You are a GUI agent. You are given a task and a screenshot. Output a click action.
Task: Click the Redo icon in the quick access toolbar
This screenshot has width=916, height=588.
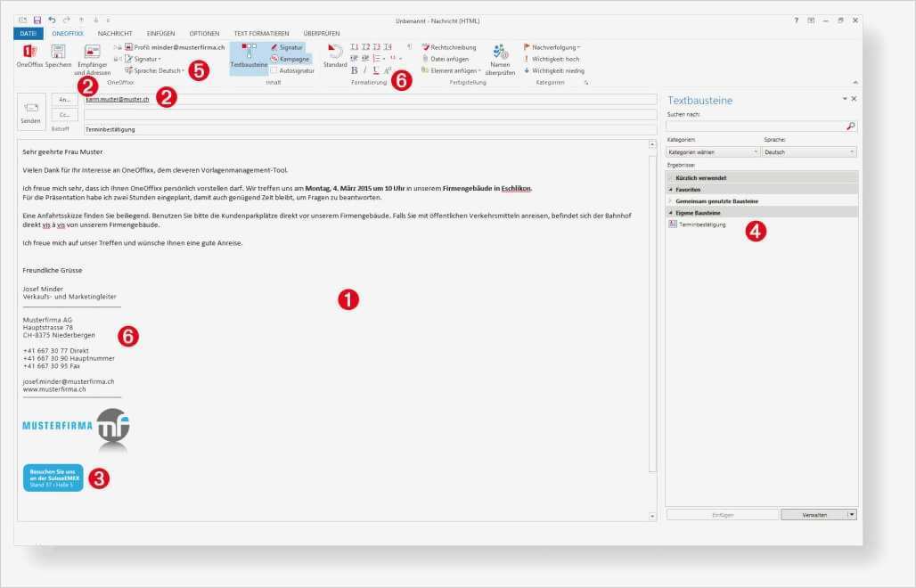(66, 20)
